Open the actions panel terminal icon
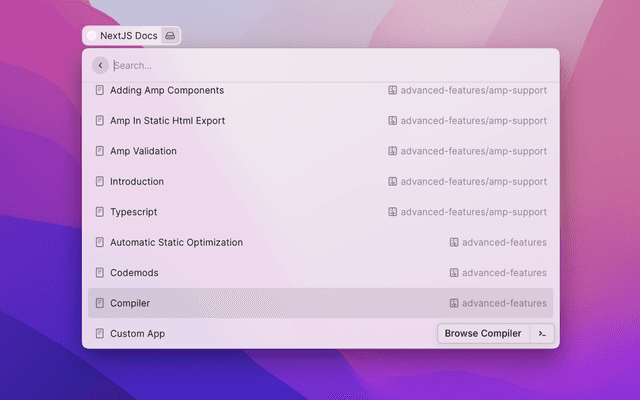This screenshot has width=640, height=400. coord(542,334)
